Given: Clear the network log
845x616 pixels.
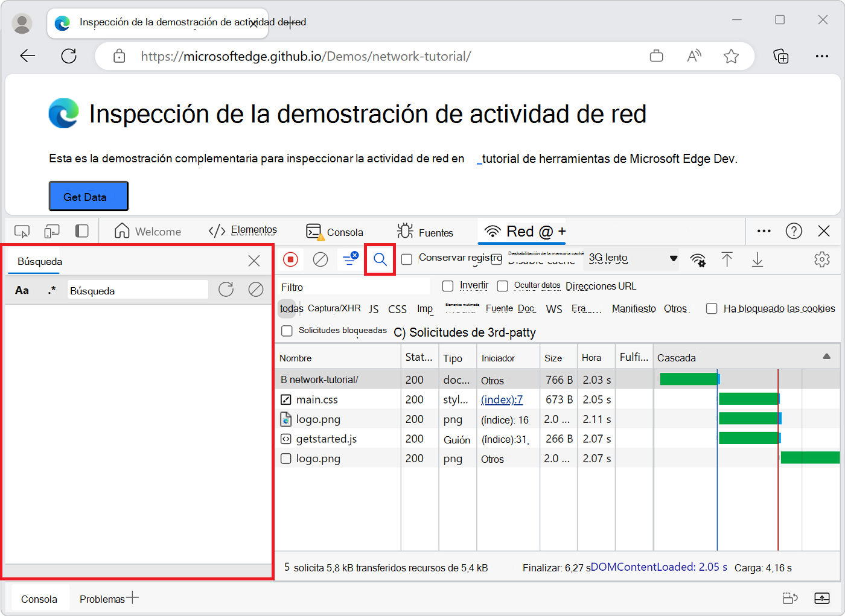Looking at the screenshot, I should [320, 259].
